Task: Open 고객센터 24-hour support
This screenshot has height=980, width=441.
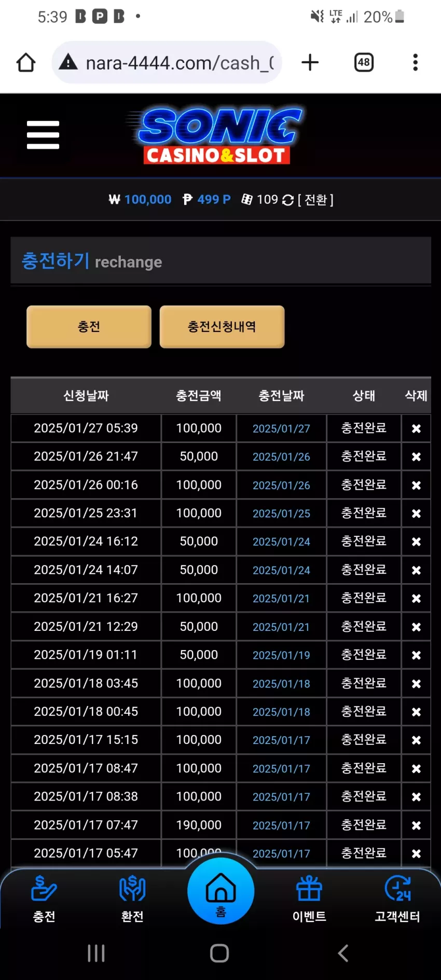Action: [397, 899]
